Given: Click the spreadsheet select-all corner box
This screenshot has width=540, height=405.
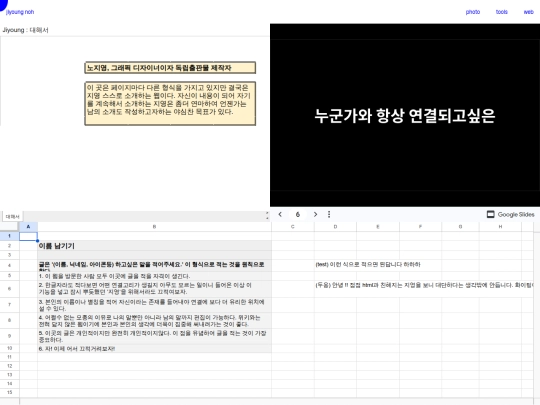Looking at the screenshot, I should click(9, 227).
